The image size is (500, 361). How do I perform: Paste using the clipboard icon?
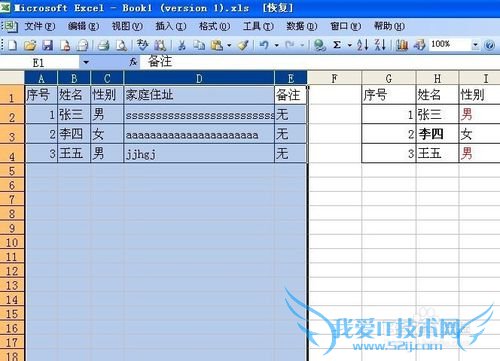pyautogui.click(x=217, y=45)
